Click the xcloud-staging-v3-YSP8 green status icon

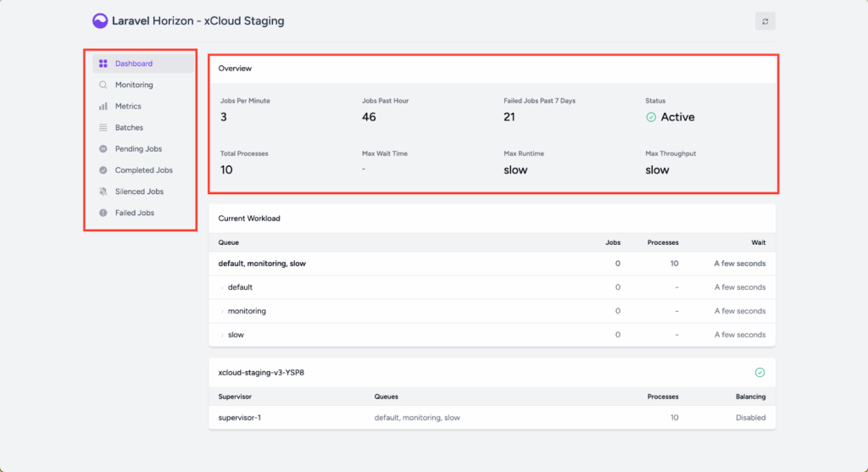tap(759, 372)
